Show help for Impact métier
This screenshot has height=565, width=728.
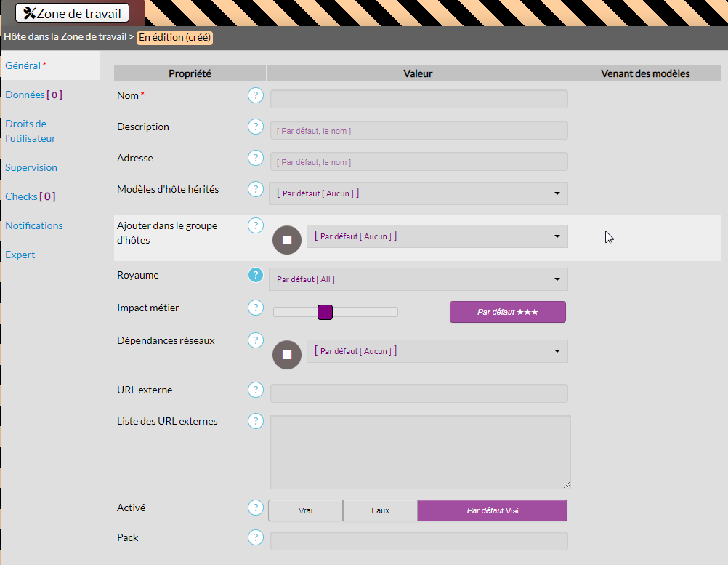coord(255,308)
